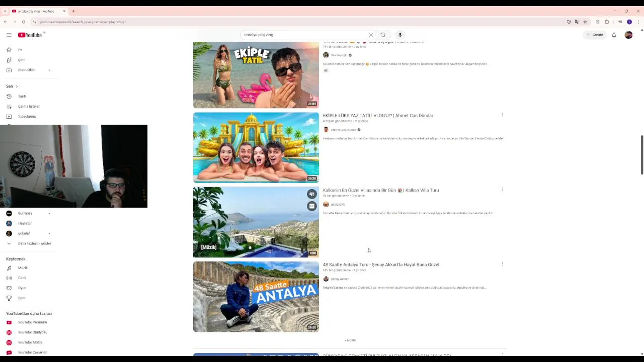Click browser reload button
The width and height of the screenshot is (644, 362).
[23, 22]
